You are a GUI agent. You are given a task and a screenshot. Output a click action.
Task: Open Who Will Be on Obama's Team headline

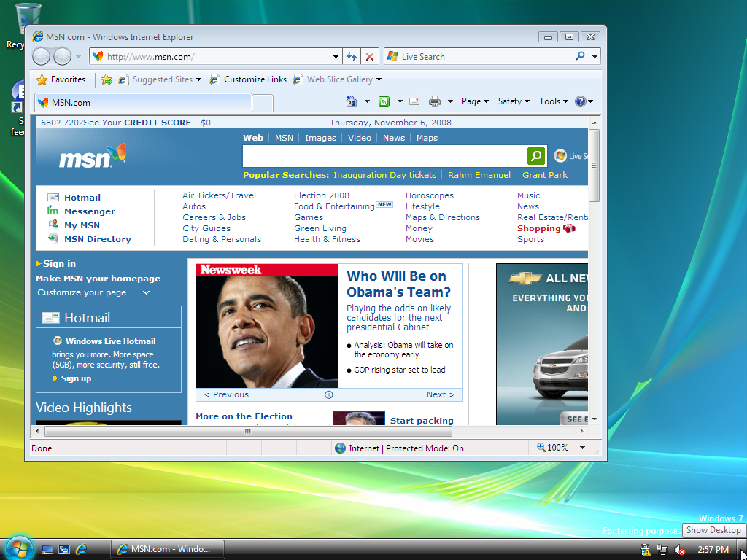click(399, 284)
